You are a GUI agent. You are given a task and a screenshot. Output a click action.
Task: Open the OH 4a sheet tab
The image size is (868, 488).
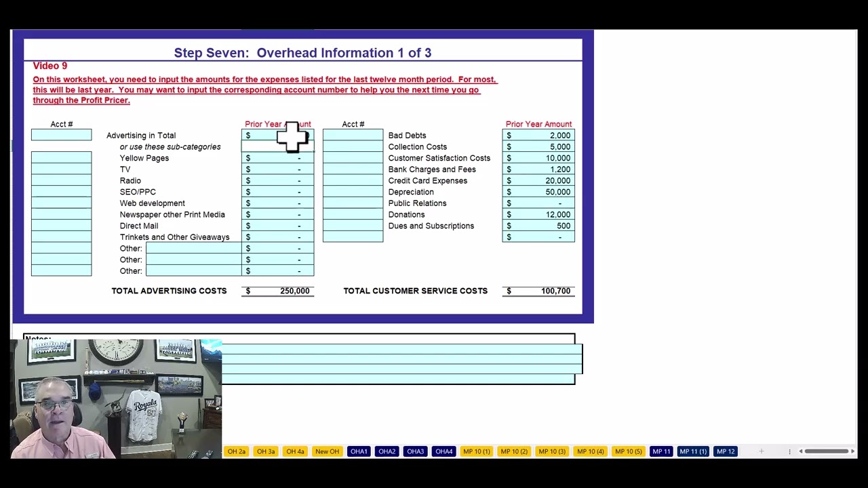pos(295,451)
